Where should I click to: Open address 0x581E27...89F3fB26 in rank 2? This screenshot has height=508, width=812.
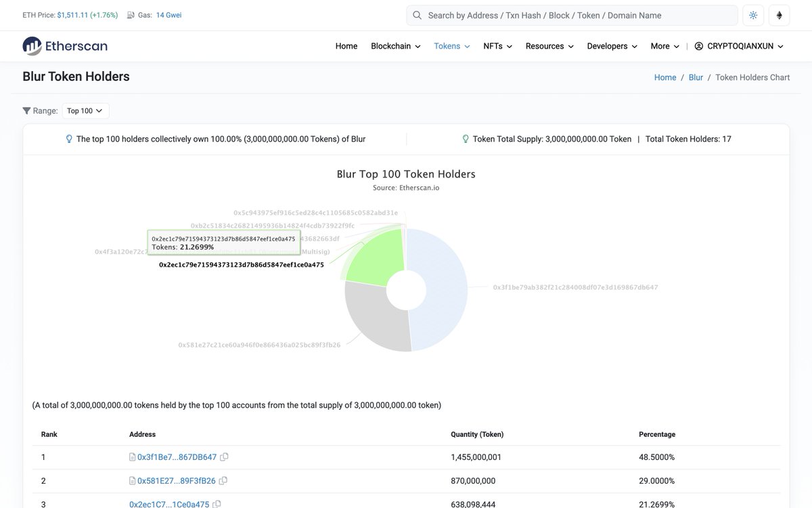pos(176,481)
